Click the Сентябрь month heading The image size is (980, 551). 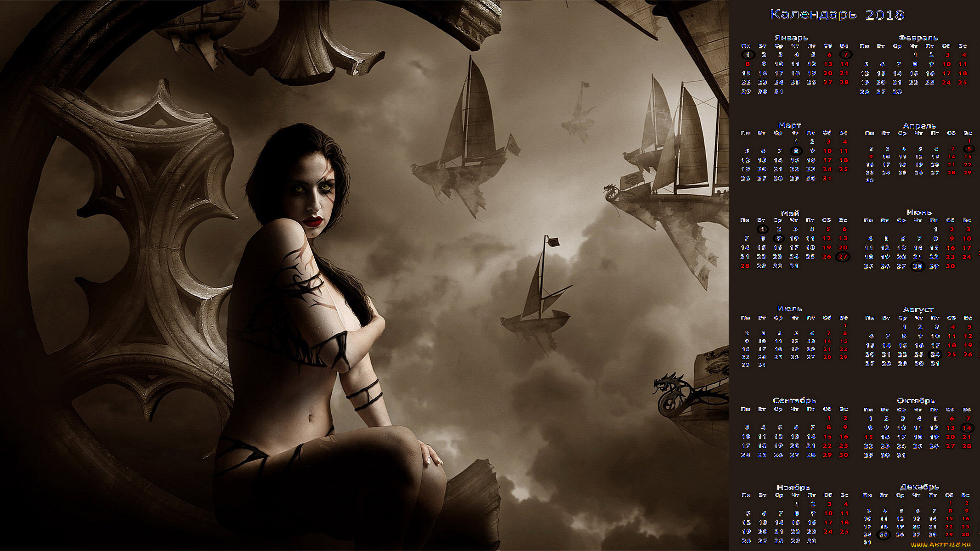click(794, 400)
